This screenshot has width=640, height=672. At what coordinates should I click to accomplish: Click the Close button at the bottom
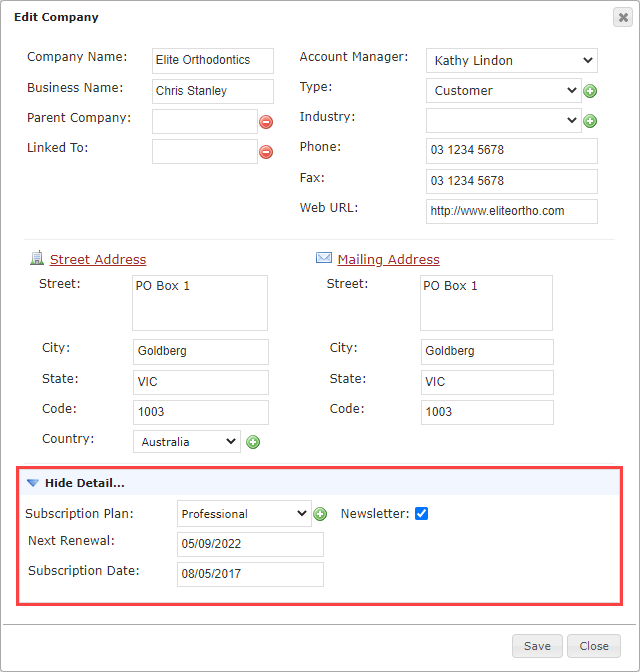[594, 646]
